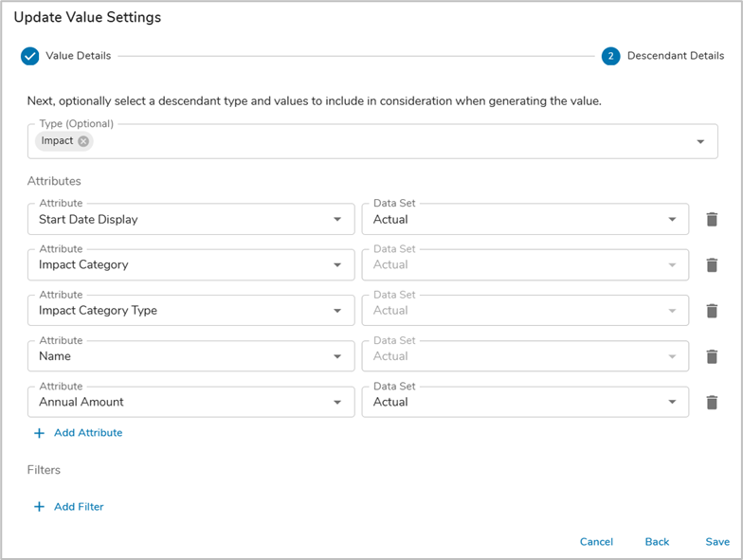Viewport: 743px width, 560px height.
Task: Remove the Impact chip from Type field
Action: 83,141
